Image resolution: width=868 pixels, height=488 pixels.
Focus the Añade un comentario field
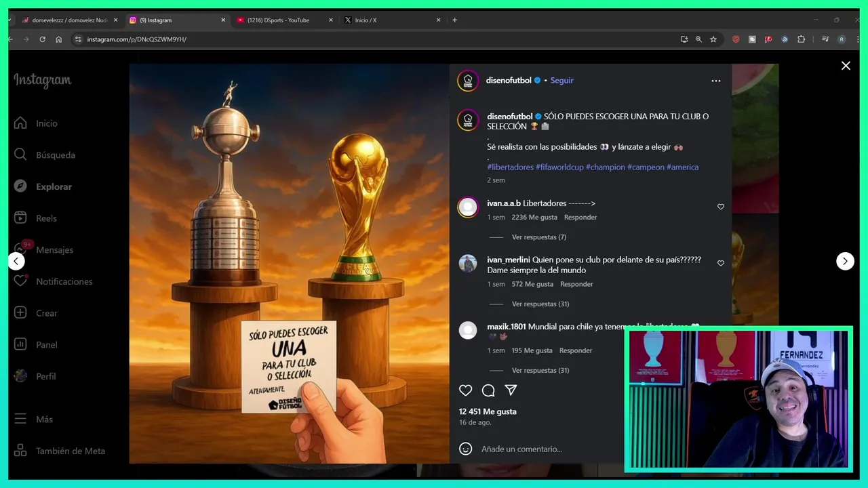tap(521, 449)
